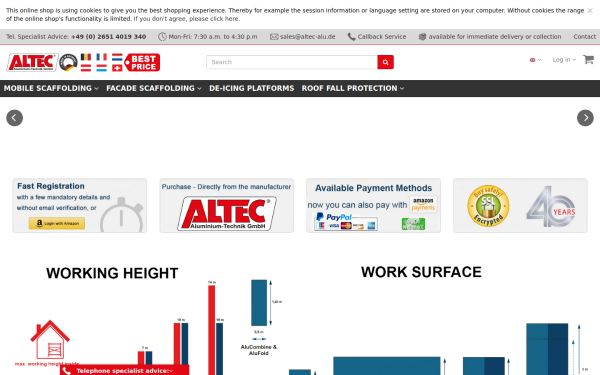Click the Login with Amazon button
This screenshot has width=600, height=375.
pos(57,223)
